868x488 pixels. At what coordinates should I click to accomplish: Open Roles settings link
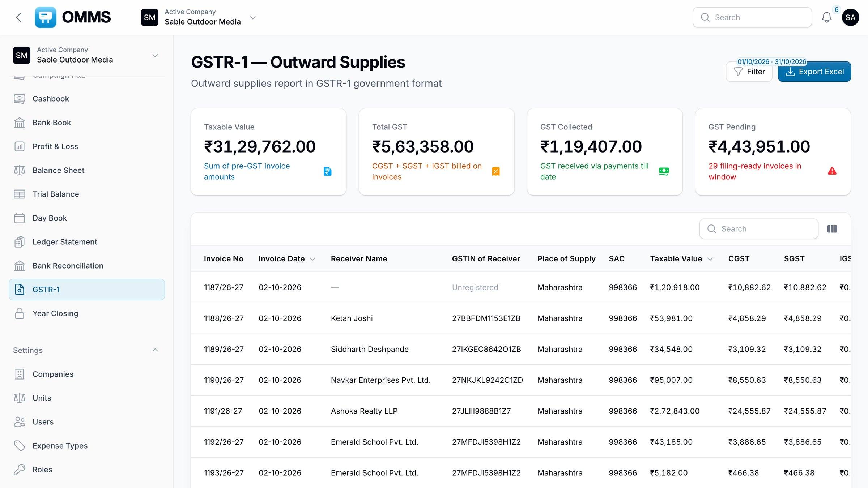pyautogui.click(x=87, y=470)
